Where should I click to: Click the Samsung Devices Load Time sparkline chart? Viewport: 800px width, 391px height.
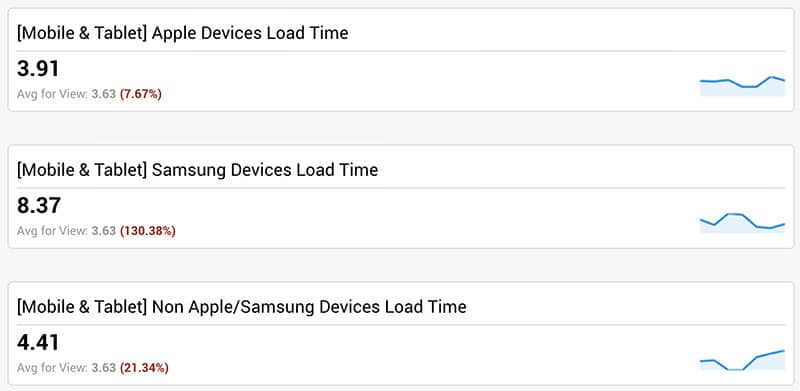click(x=742, y=223)
